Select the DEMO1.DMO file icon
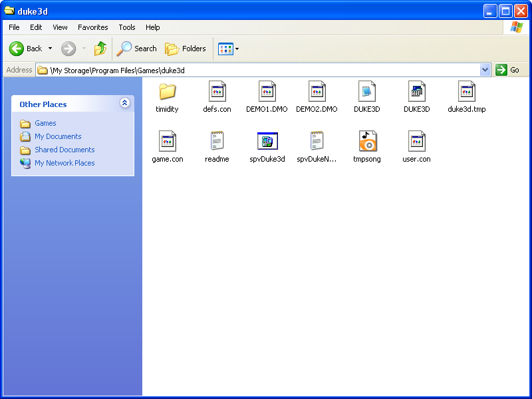The image size is (532, 399). pos(267,91)
